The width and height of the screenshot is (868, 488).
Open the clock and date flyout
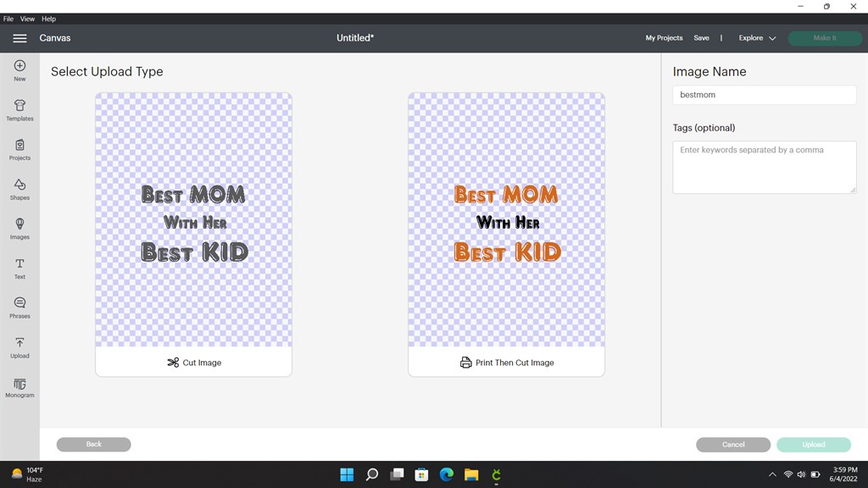843,474
